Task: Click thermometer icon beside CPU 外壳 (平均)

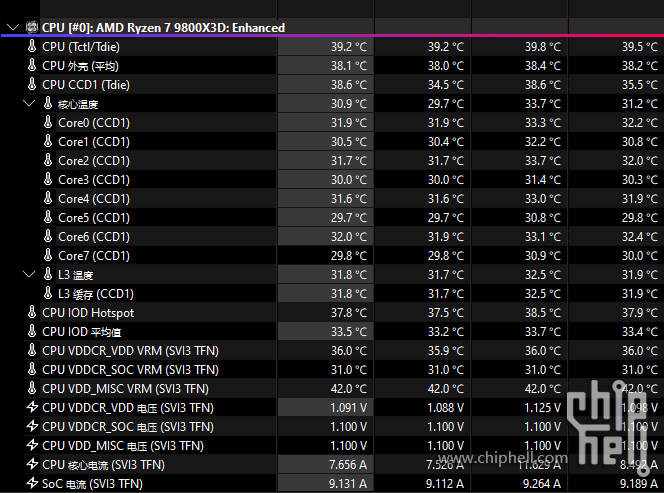Action: [x=32, y=65]
